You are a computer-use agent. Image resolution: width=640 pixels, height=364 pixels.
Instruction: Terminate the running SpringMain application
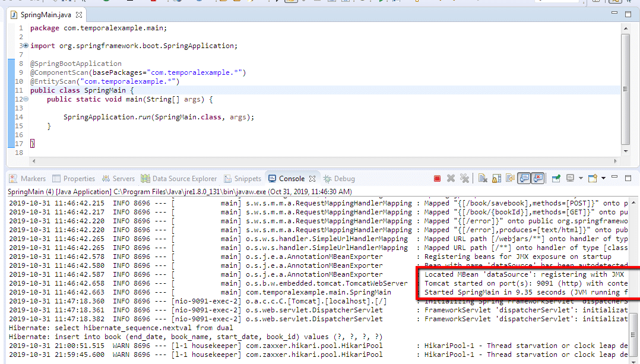(437, 178)
